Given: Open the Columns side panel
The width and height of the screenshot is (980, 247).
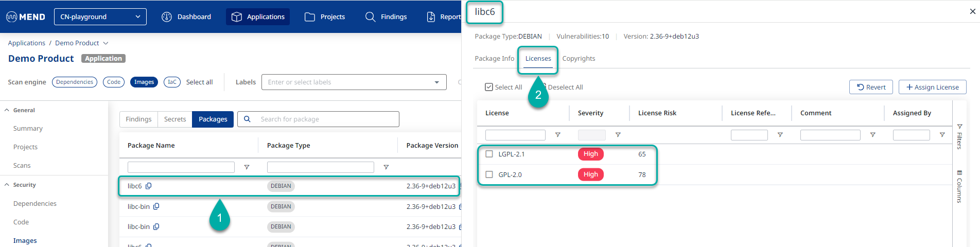Looking at the screenshot, I should point(959,186).
